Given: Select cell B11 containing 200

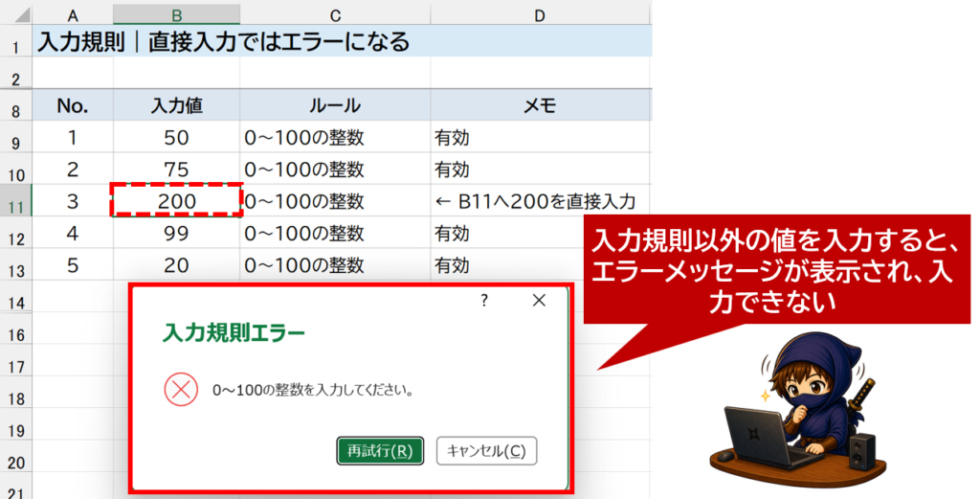Looking at the screenshot, I should (x=177, y=201).
